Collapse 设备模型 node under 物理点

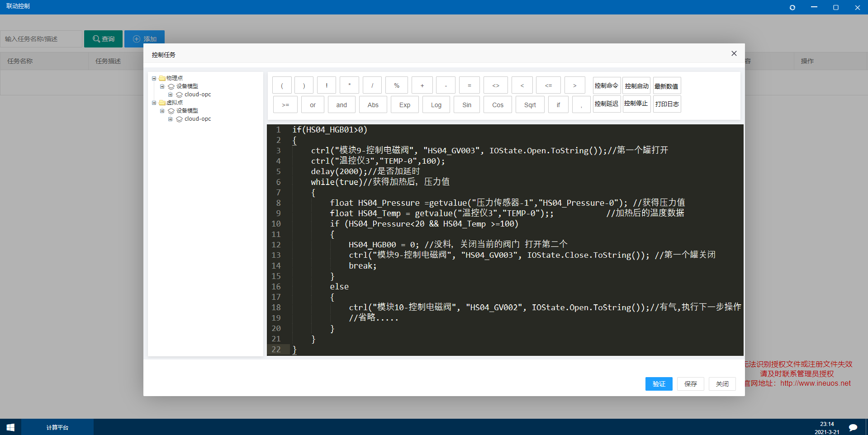[x=162, y=86]
